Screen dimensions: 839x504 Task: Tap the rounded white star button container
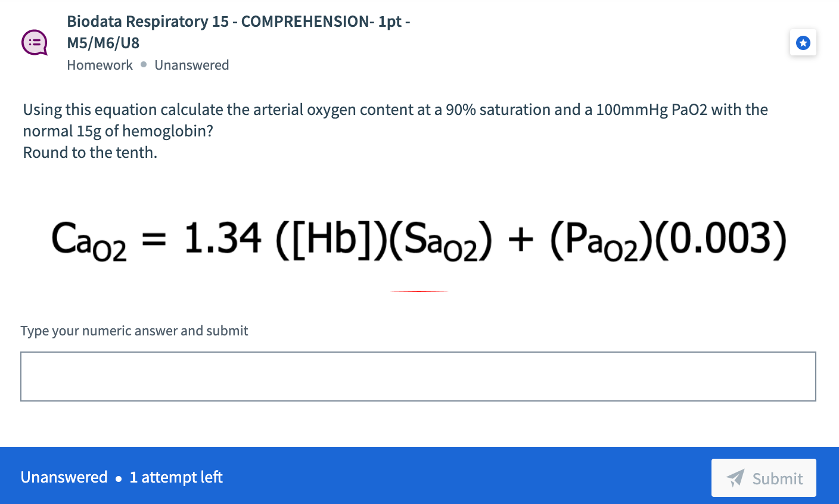[x=803, y=42]
